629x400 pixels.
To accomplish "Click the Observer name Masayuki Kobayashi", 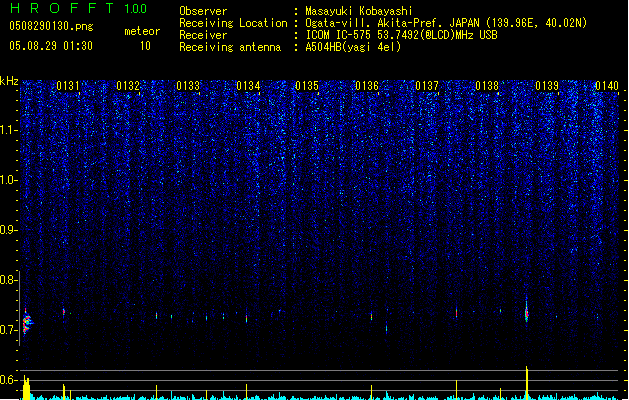I will [359, 11].
